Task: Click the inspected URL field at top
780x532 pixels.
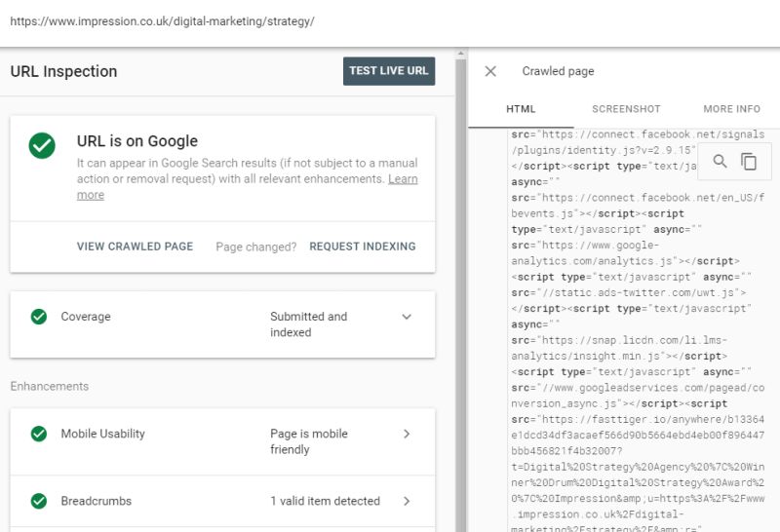Action: 162,21
